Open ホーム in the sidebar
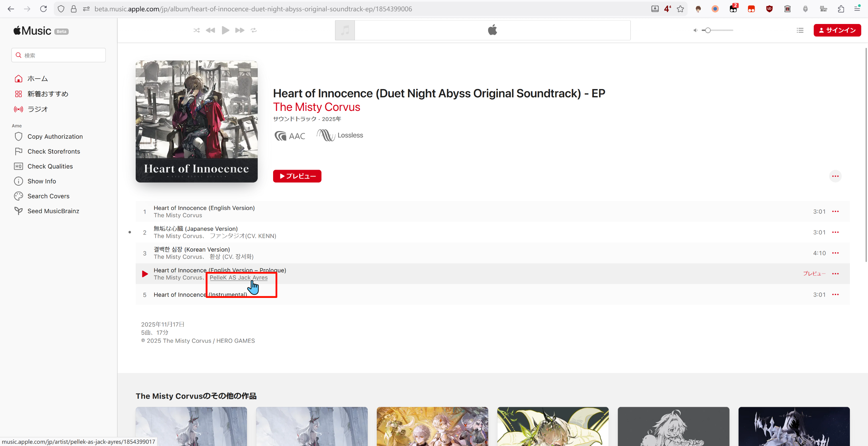The image size is (868, 446). (38, 79)
